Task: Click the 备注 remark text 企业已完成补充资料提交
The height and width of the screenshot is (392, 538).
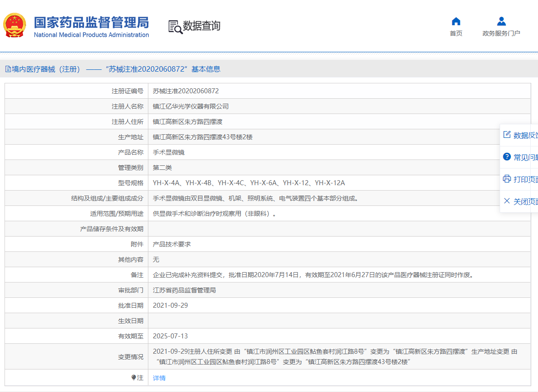Action: (314, 275)
